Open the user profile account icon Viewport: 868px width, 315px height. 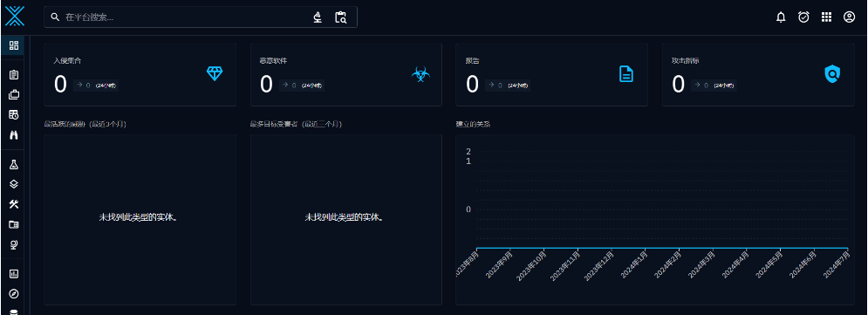tap(849, 17)
